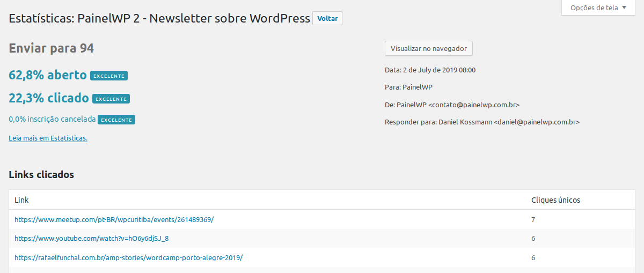Select the 0,0% inscrição cancelada statistic

click(x=52, y=119)
